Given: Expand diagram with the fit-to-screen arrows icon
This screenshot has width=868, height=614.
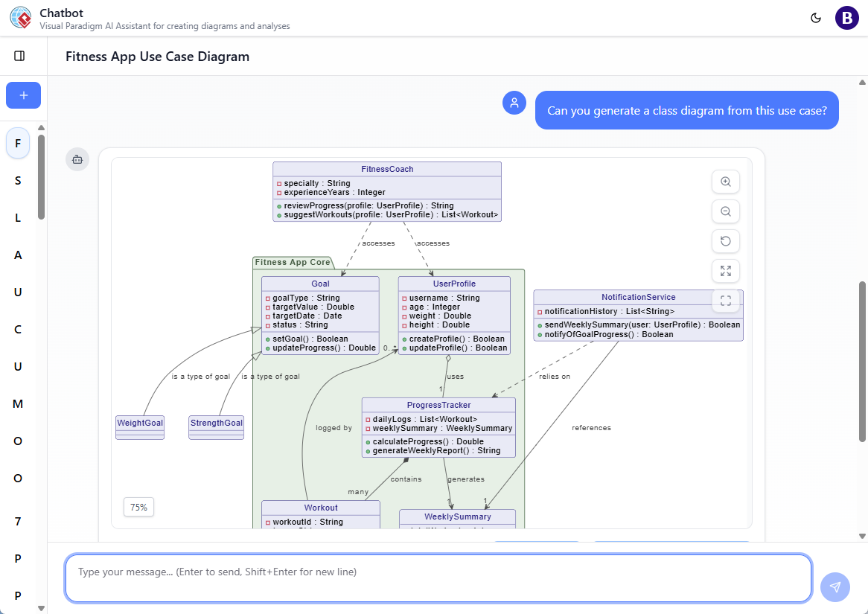Looking at the screenshot, I should pos(725,271).
